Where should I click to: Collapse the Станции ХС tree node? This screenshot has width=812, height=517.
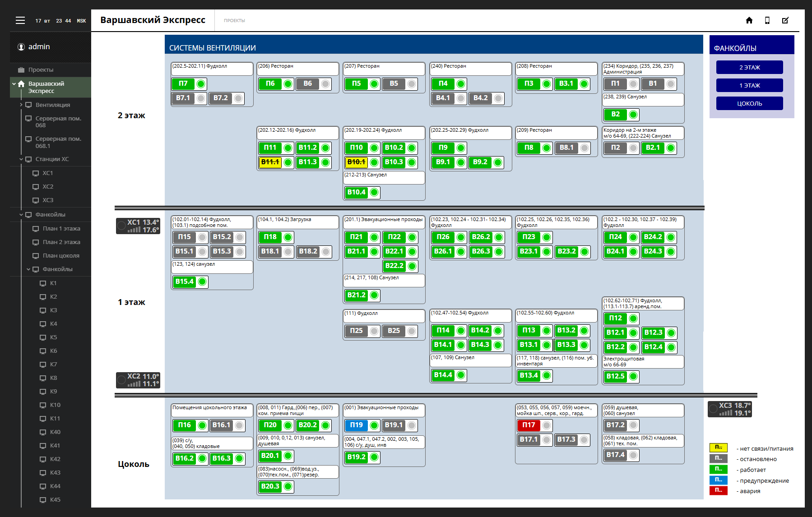coord(21,159)
